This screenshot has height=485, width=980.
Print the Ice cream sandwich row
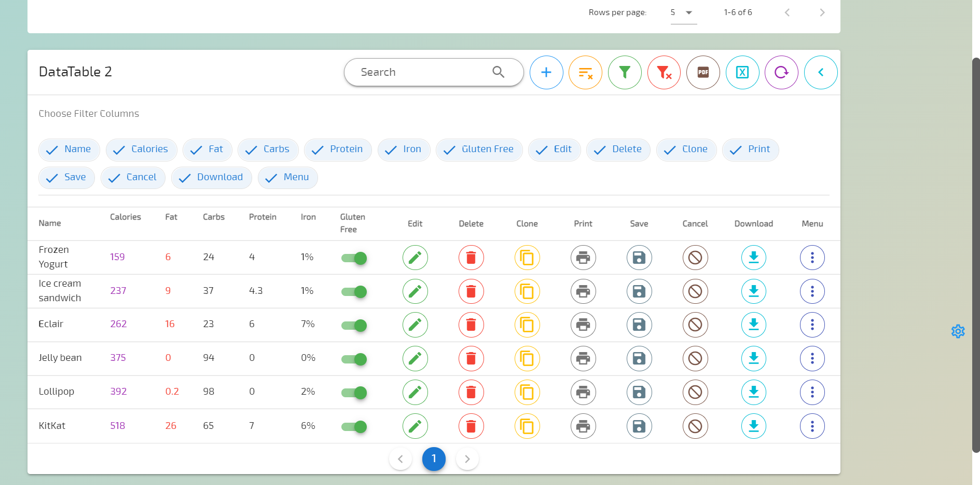click(x=583, y=291)
